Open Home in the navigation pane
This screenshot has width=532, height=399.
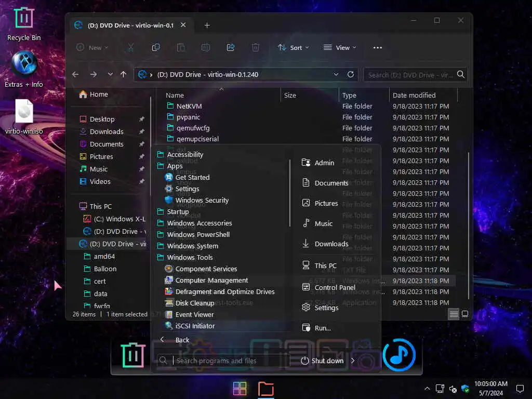tap(94, 95)
